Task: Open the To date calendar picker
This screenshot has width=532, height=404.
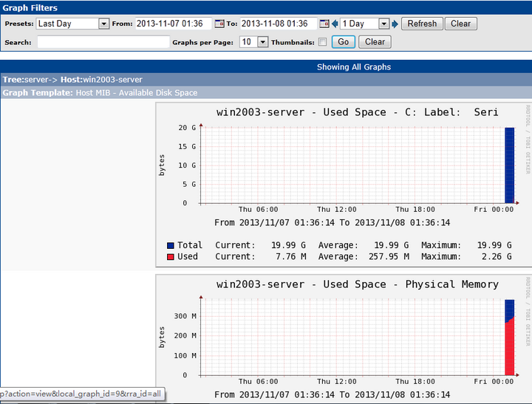Action: point(324,24)
